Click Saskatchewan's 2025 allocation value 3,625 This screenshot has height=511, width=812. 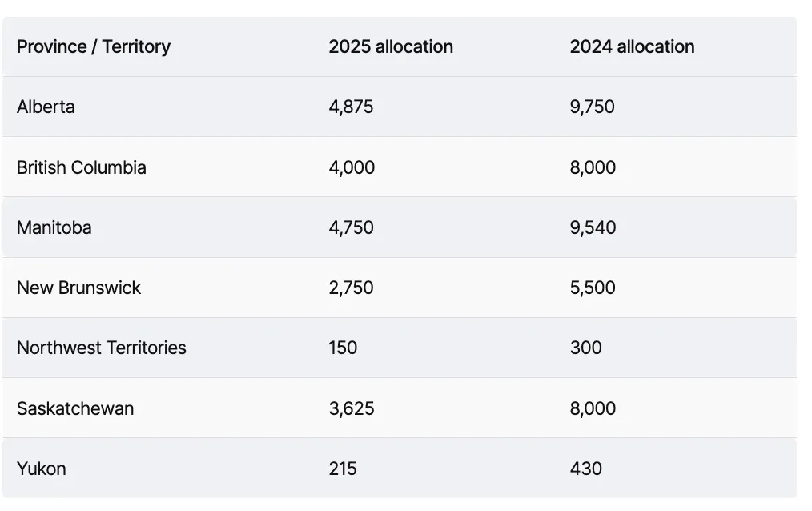coord(351,408)
